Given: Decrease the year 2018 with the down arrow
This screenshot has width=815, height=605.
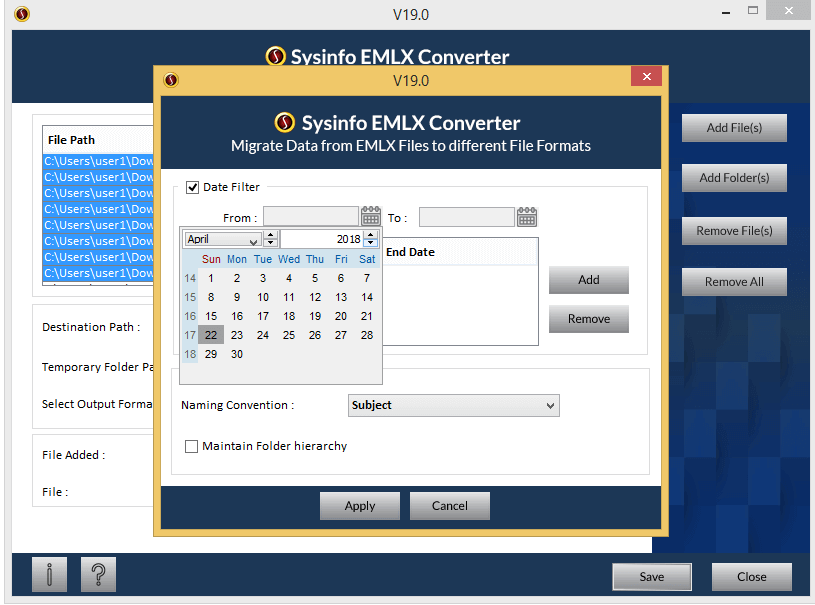Looking at the screenshot, I should pyautogui.click(x=371, y=243).
